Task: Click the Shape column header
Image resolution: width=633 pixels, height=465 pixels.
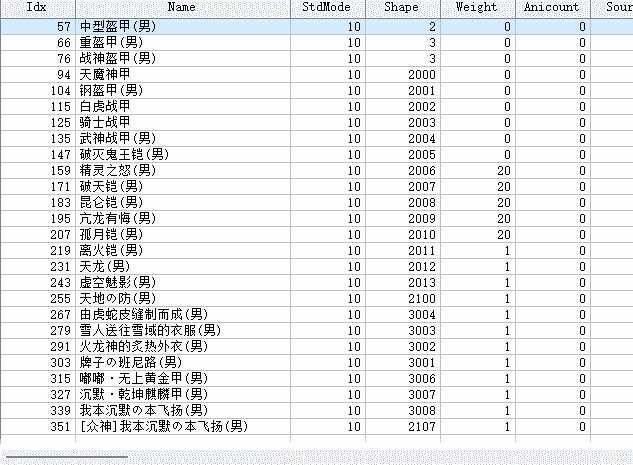Action: coord(402,8)
